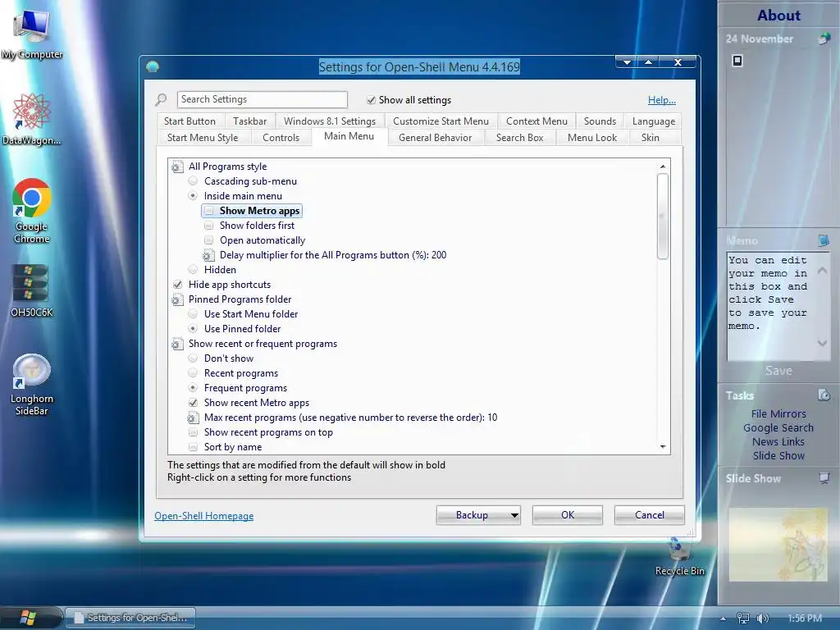Open the Windows Start button
The height and width of the screenshot is (630, 840).
click(x=28, y=618)
